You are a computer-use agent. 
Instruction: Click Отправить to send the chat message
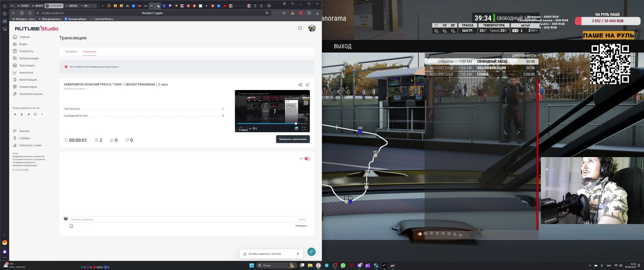point(301,226)
